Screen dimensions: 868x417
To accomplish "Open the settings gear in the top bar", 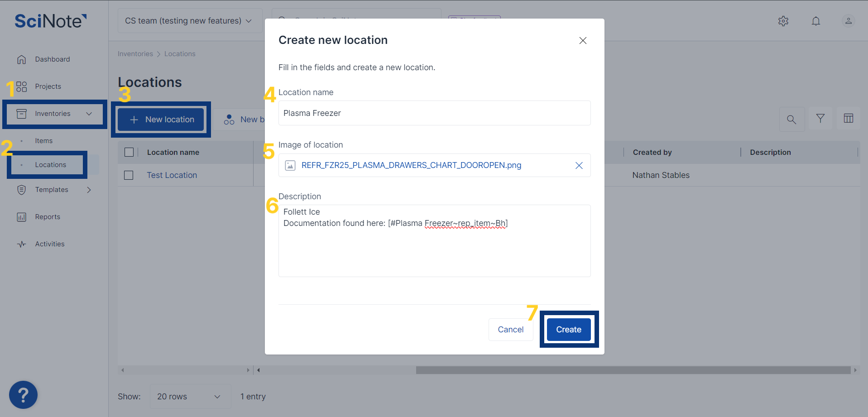I will tap(784, 21).
